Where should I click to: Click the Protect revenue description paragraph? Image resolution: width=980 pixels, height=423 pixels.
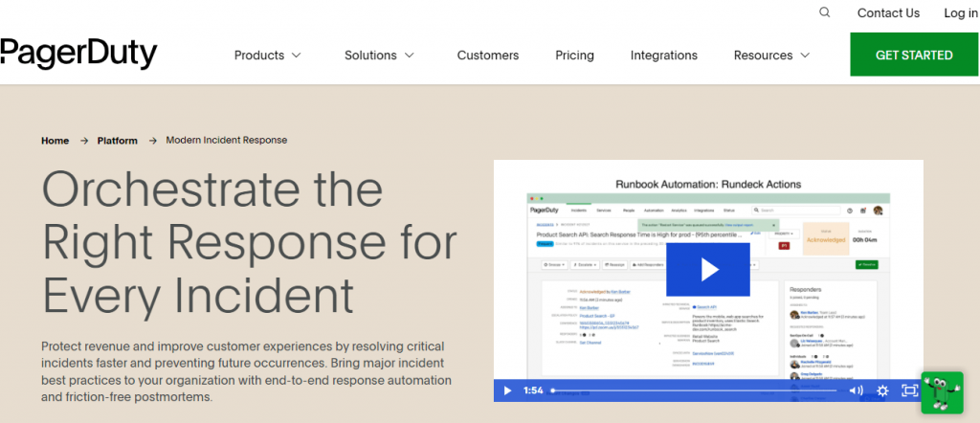click(x=246, y=371)
